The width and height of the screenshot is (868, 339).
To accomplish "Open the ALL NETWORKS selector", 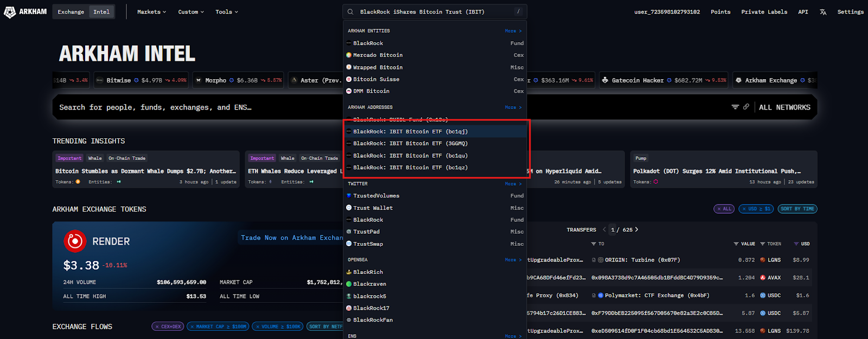I will tap(784, 107).
